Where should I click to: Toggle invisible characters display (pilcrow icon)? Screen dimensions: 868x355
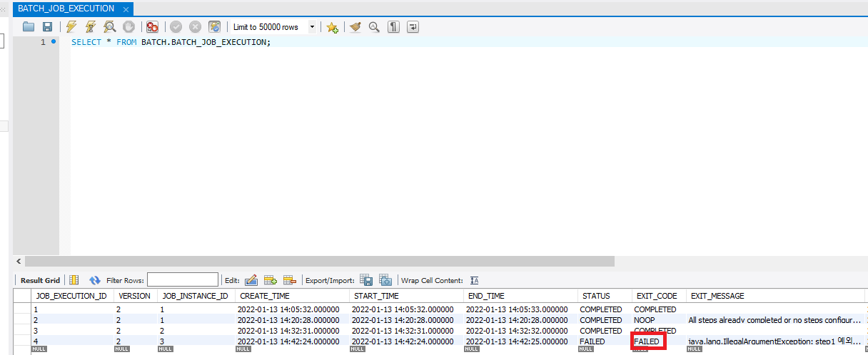coord(393,27)
